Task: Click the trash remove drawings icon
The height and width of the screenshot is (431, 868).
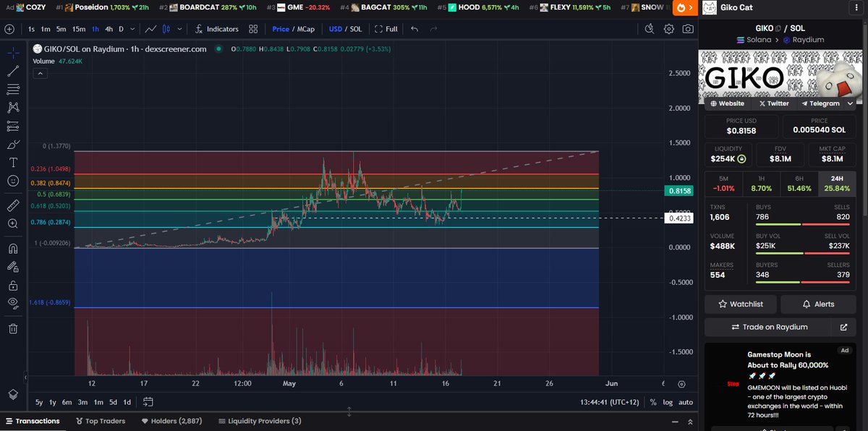Action: (13, 329)
